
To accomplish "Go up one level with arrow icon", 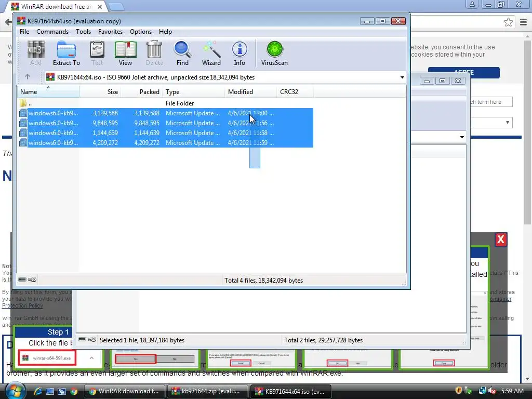I will (x=28, y=77).
